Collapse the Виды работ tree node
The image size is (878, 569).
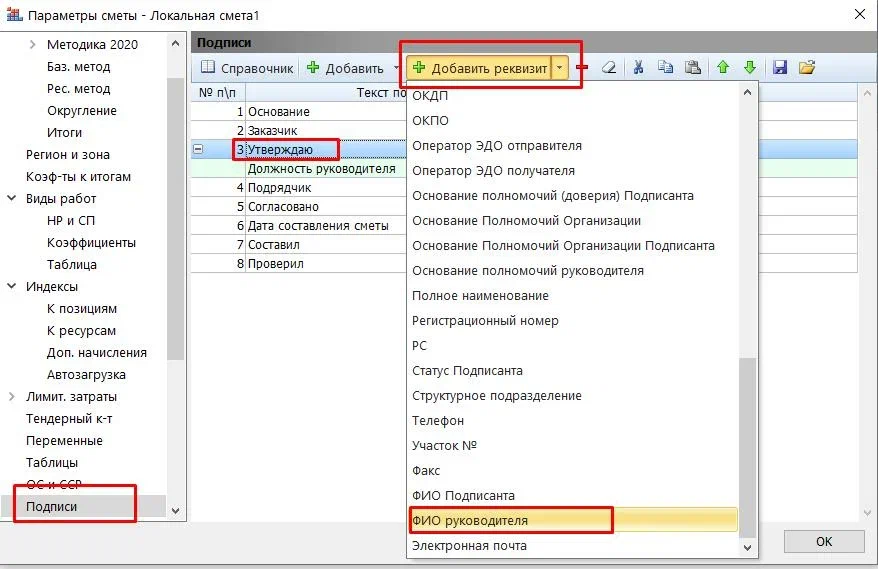click(x=11, y=198)
